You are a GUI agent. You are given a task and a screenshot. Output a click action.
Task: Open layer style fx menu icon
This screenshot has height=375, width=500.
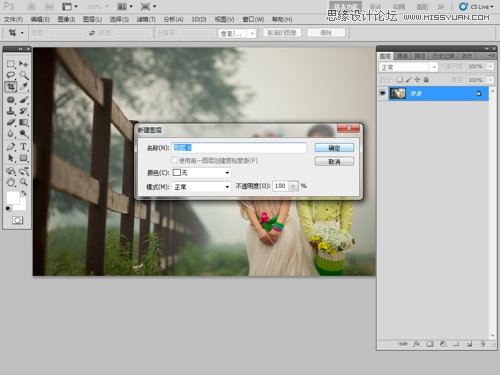tap(416, 344)
